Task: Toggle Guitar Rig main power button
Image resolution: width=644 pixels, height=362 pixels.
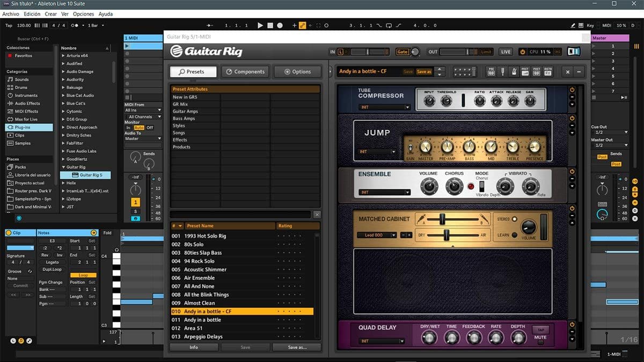Action: point(522,51)
